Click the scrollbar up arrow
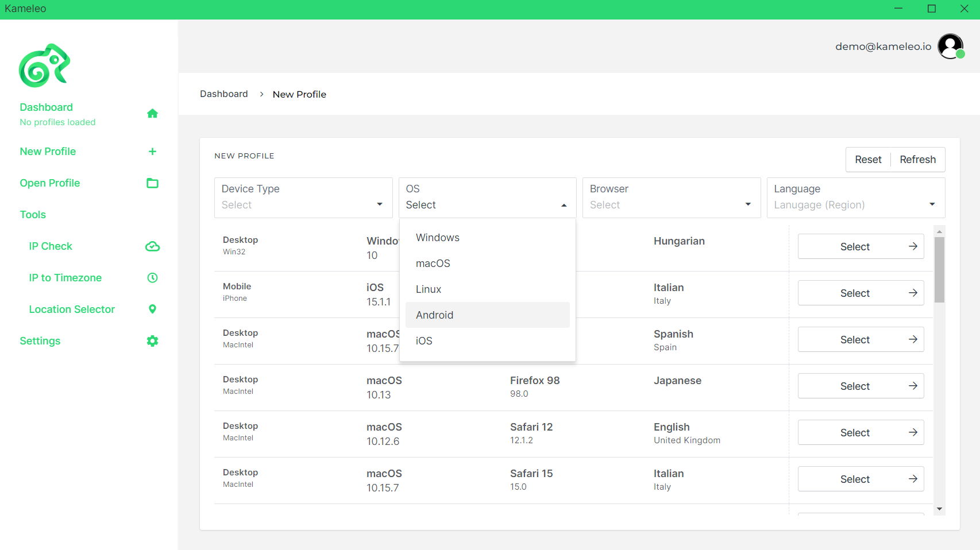980x550 pixels. [x=939, y=231]
